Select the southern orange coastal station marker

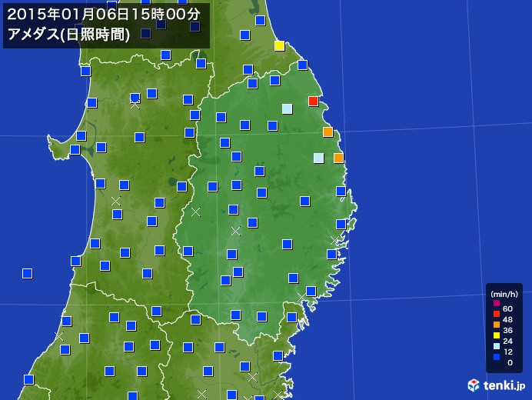338,158
